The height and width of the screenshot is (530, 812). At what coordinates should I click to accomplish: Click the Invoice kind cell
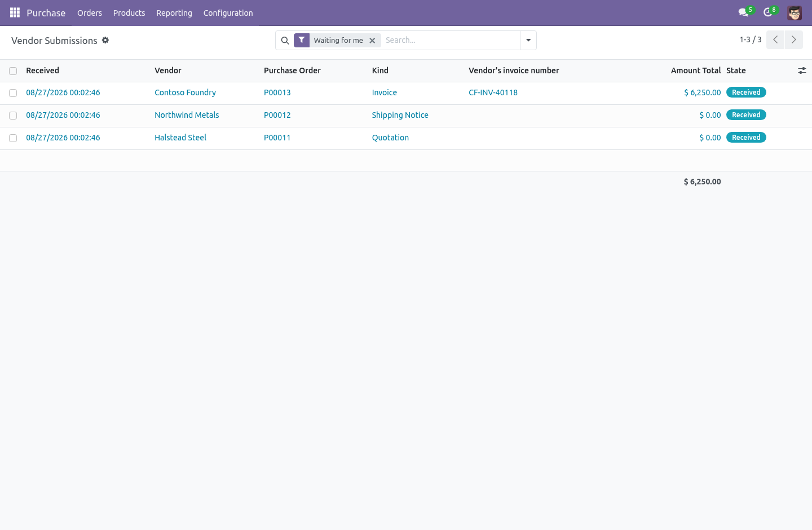pyautogui.click(x=384, y=92)
